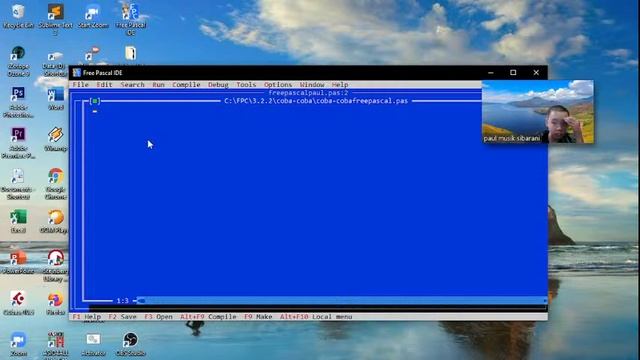Open the Search menu
The width and height of the screenshot is (640, 360).
132,84
